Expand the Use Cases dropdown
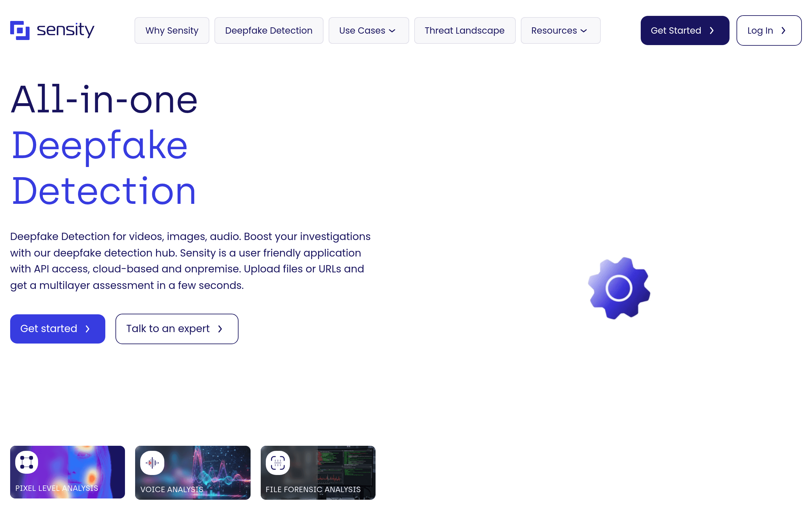The image size is (812, 508). point(369,30)
